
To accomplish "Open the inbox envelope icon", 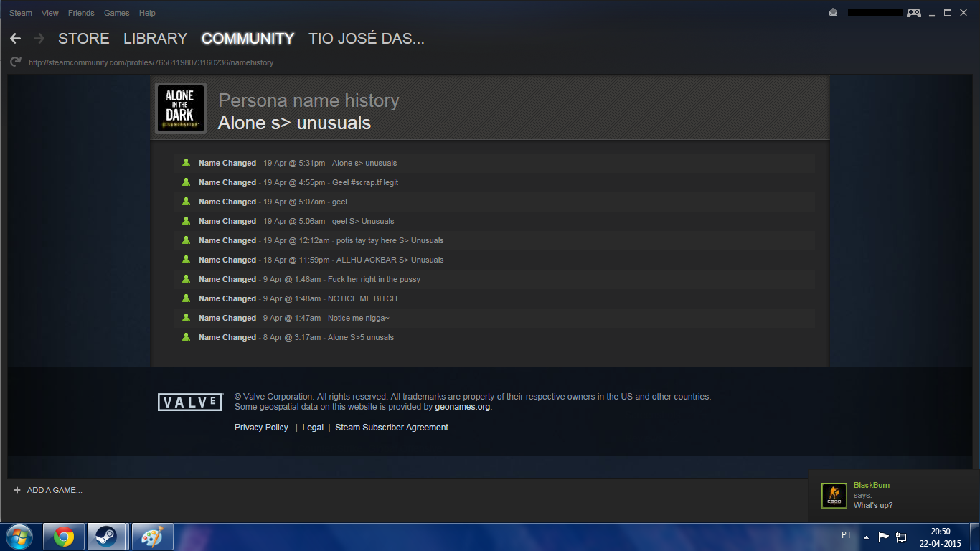I will click(x=833, y=12).
